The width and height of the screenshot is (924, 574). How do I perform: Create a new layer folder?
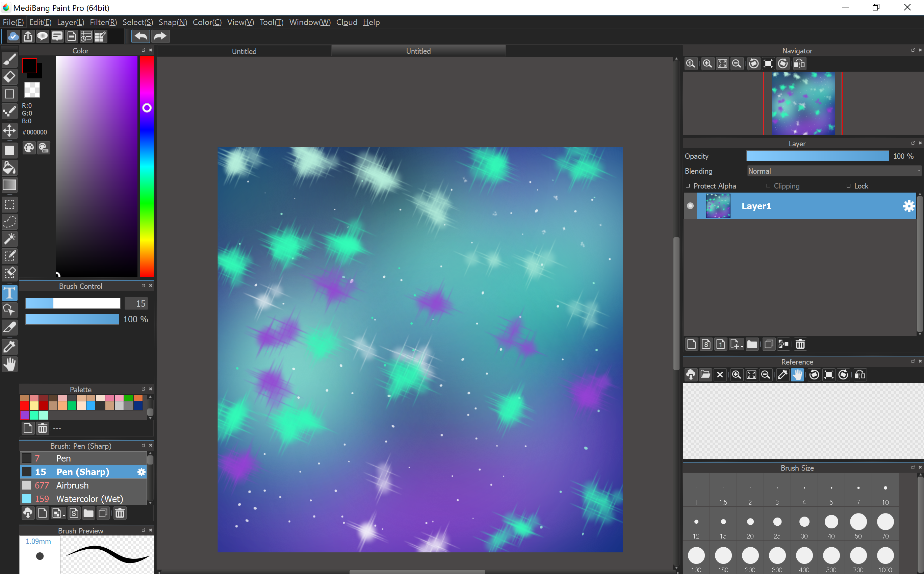752,344
